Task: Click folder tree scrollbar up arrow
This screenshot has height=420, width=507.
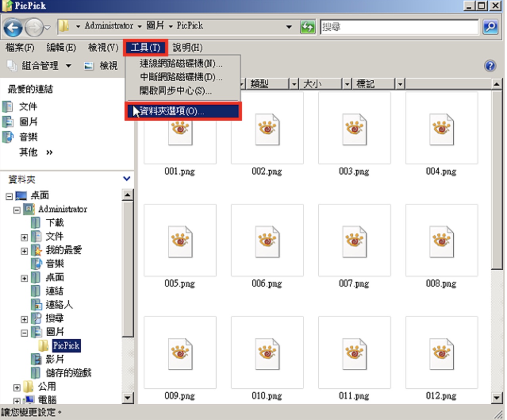Action: [x=127, y=195]
